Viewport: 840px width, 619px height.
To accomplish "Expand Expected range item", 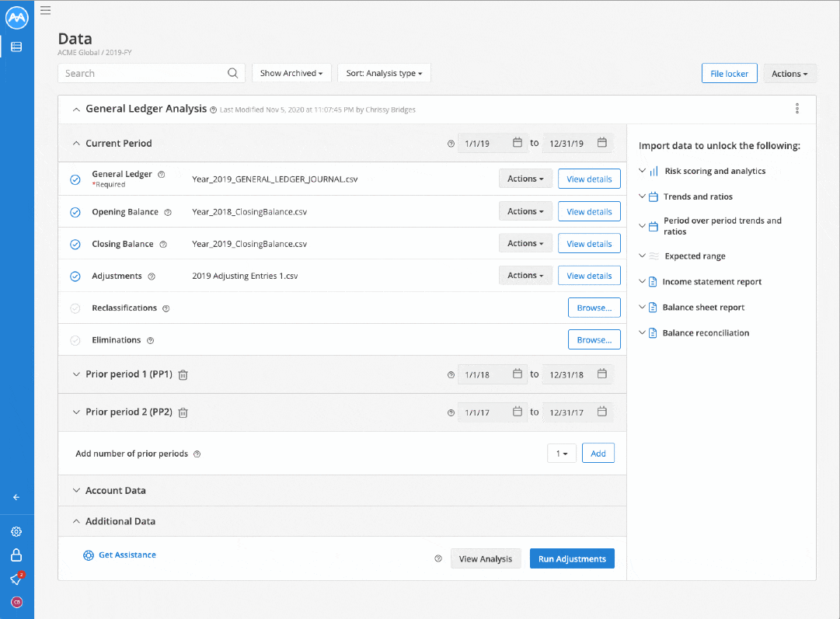I will (x=643, y=256).
